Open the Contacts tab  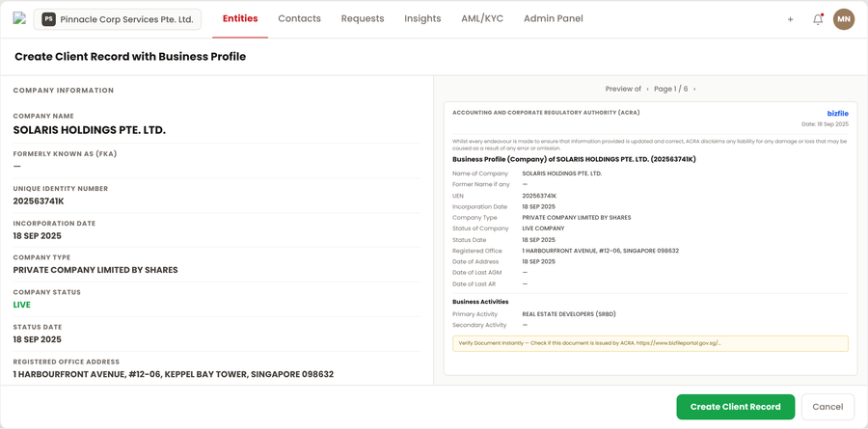coord(300,19)
